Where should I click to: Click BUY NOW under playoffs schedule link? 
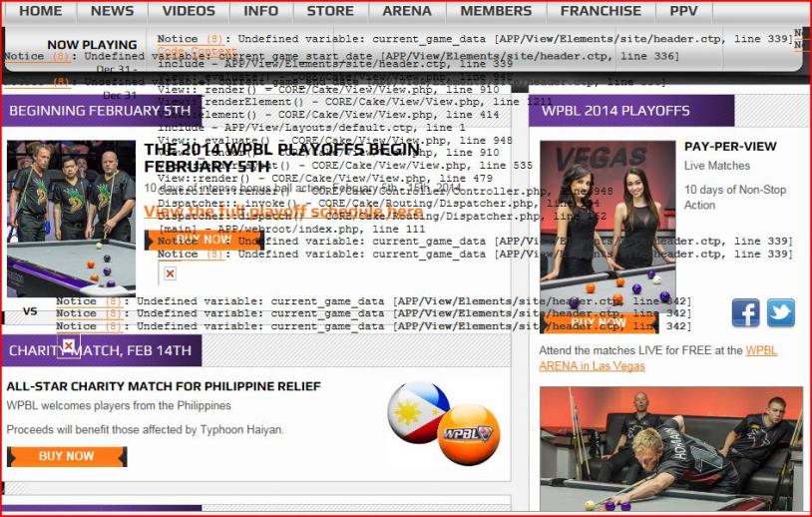point(204,240)
